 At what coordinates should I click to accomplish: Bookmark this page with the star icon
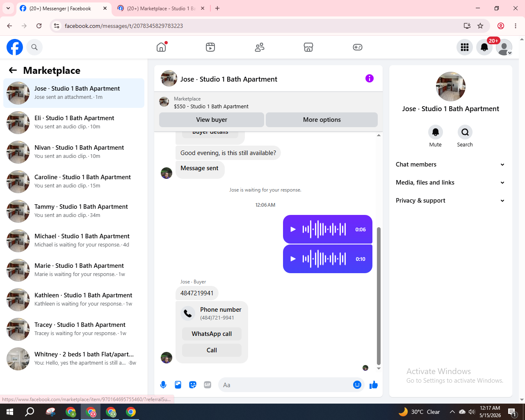point(480,26)
